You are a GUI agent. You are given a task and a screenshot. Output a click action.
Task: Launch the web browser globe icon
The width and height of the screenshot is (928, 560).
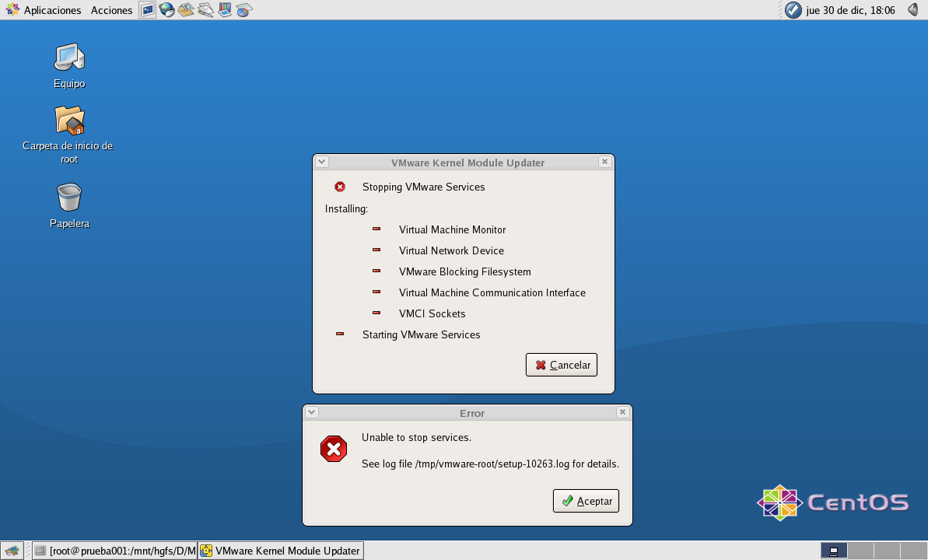click(x=167, y=9)
